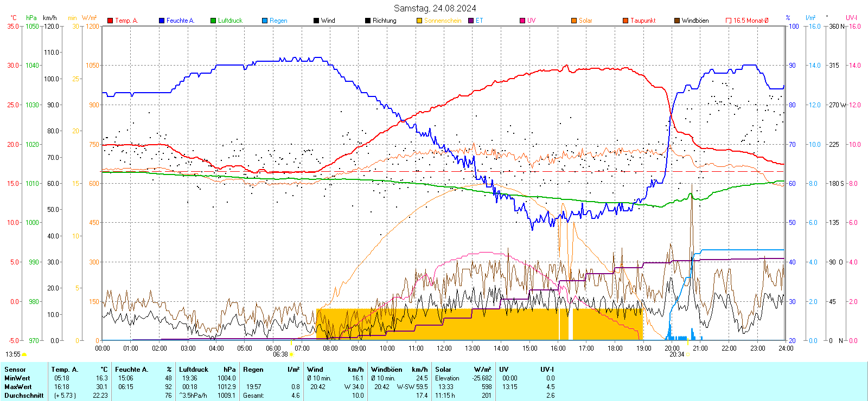Click the yellow Sonnenschein legend square
The image size is (868, 401).
point(419,21)
